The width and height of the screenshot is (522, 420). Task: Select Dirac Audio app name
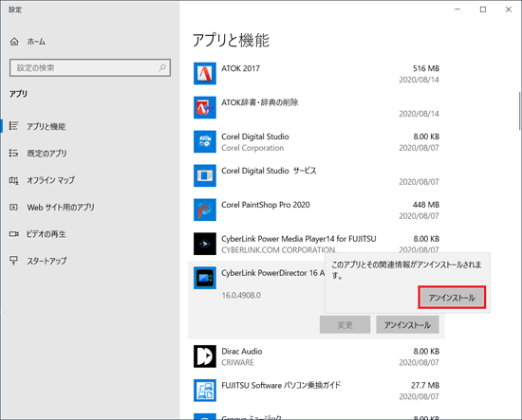point(242,352)
